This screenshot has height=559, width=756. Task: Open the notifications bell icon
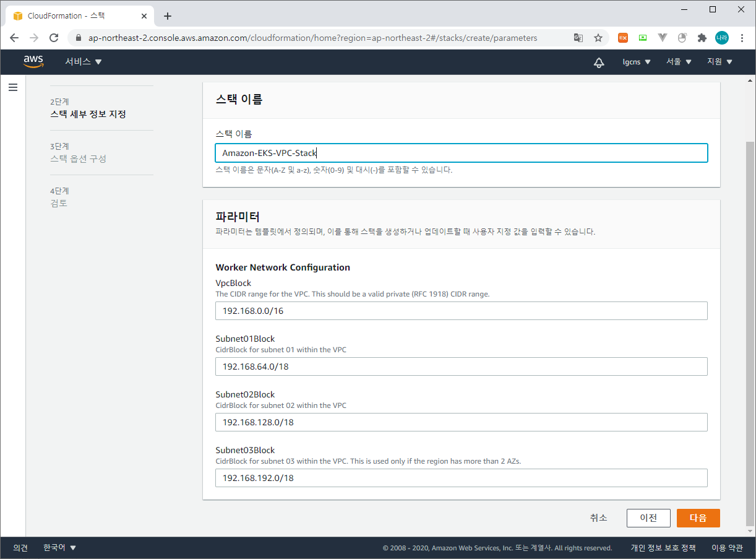click(x=599, y=62)
